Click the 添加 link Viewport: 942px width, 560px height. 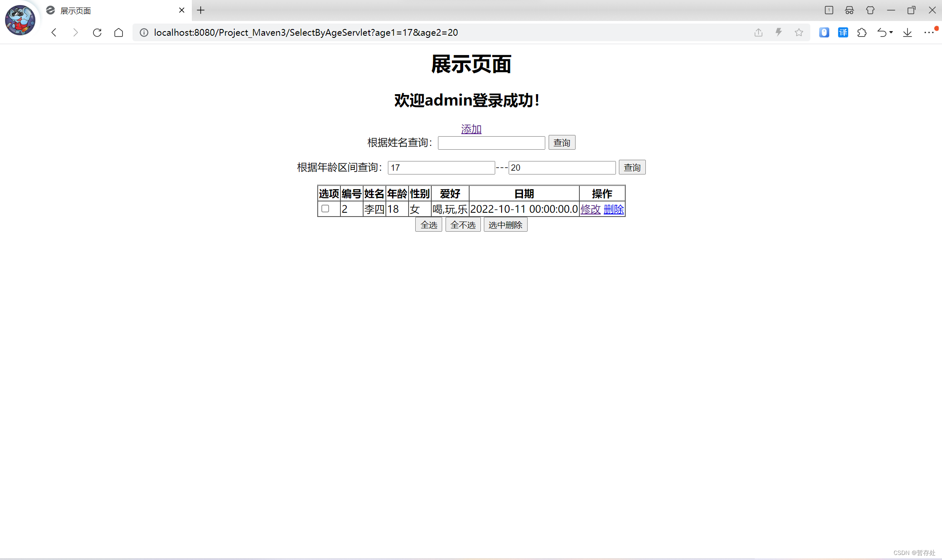471,129
